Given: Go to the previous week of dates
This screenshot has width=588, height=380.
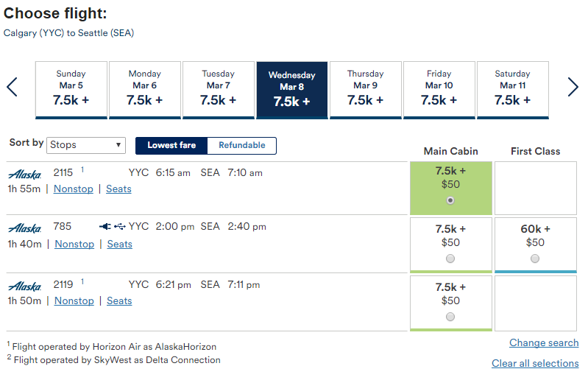Looking at the screenshot, I should pyautogui.click(x=12, y=87).
